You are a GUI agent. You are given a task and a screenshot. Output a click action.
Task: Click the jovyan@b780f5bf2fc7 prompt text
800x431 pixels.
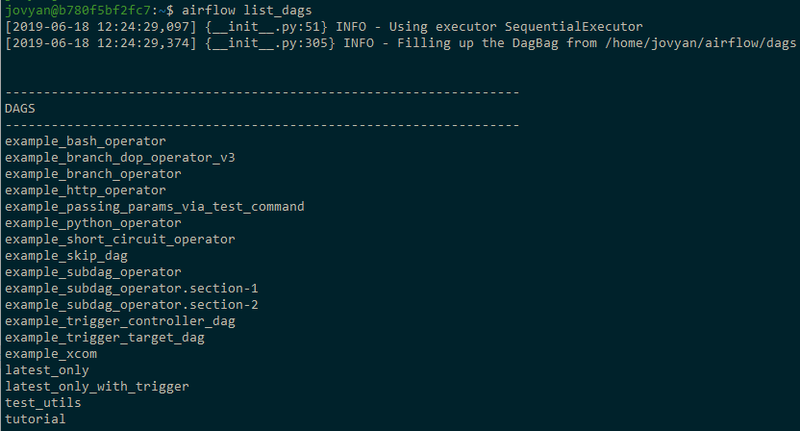click(x=78, y=10)
